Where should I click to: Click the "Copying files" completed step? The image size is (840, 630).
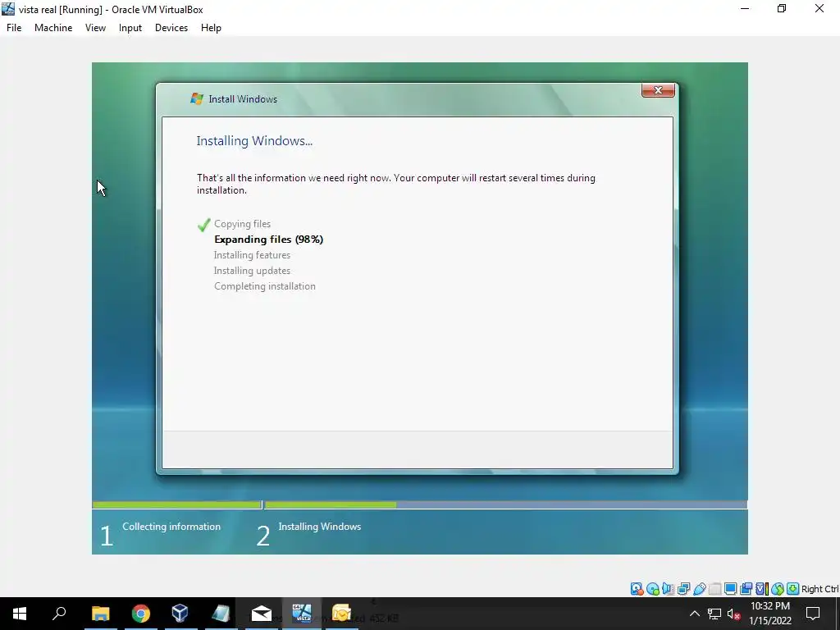pyautogui.click(x=242, y=224)
